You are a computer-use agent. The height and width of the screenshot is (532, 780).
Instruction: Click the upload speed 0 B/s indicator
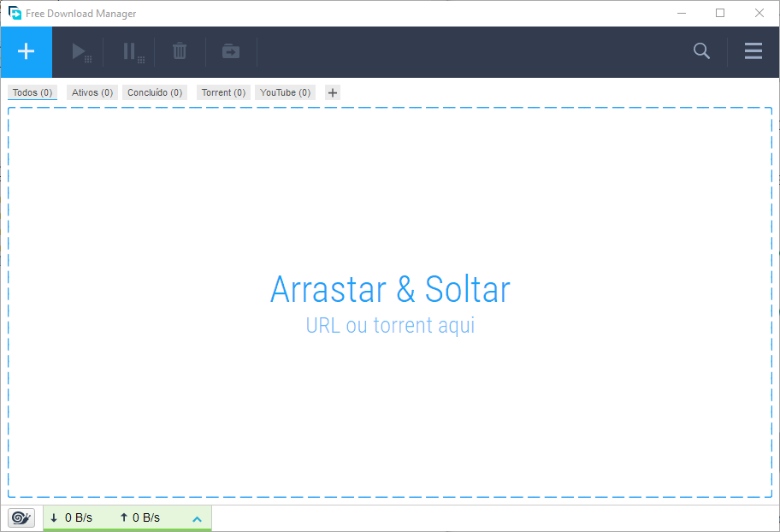(x=139, y=517)
